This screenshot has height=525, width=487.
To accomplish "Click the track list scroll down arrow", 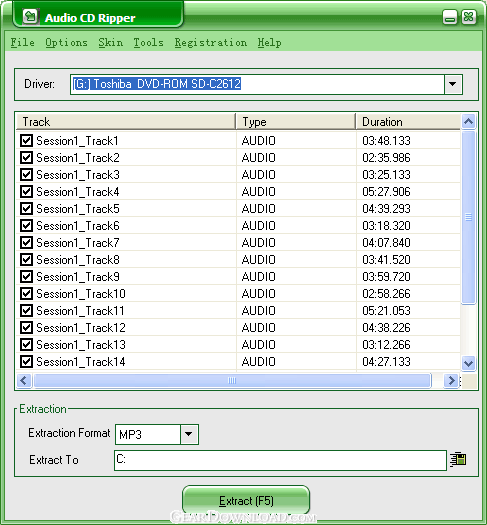I will tap(468, 363).
